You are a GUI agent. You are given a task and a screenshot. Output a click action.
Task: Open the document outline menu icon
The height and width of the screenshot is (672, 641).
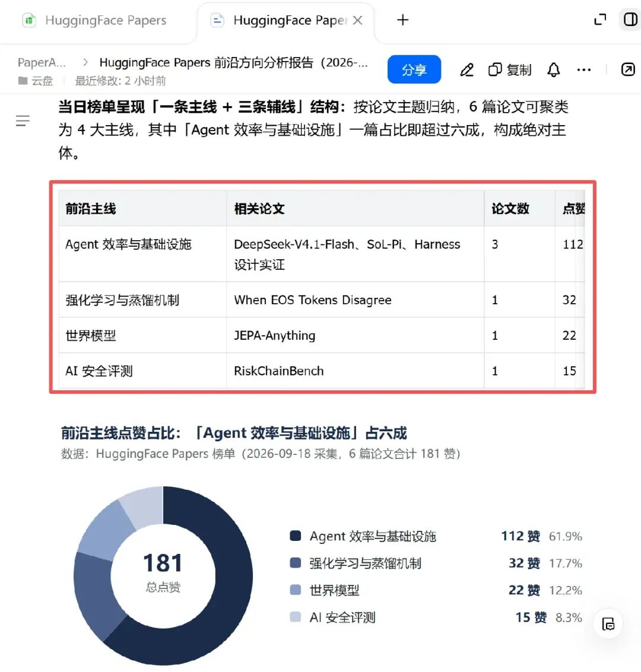23,121
